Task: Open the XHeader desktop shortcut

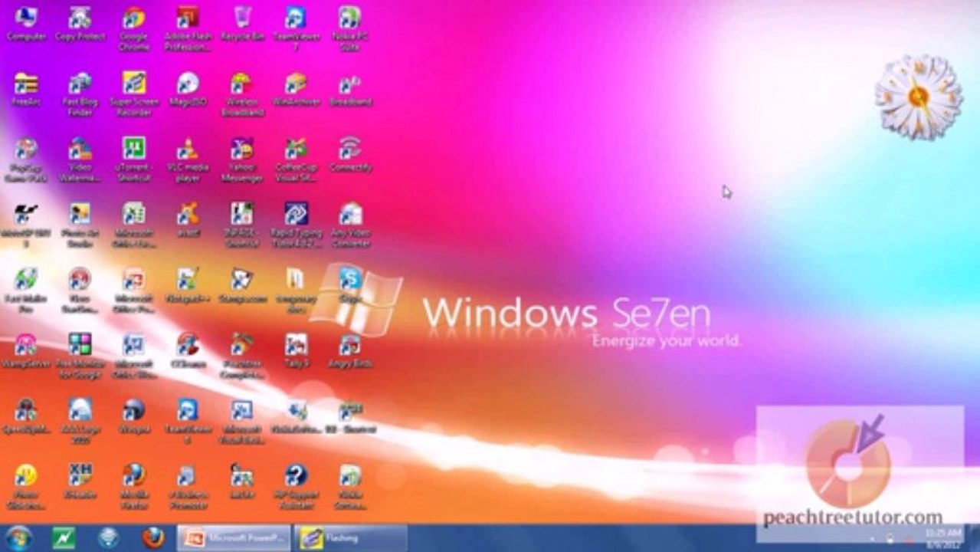Action: (x=80, y=482)
